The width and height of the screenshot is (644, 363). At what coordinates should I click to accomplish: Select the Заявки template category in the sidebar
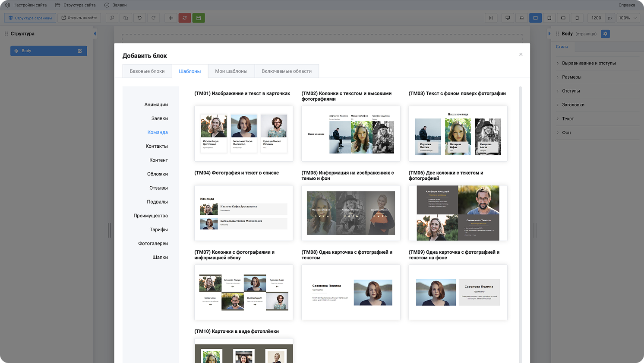[160, 118]
